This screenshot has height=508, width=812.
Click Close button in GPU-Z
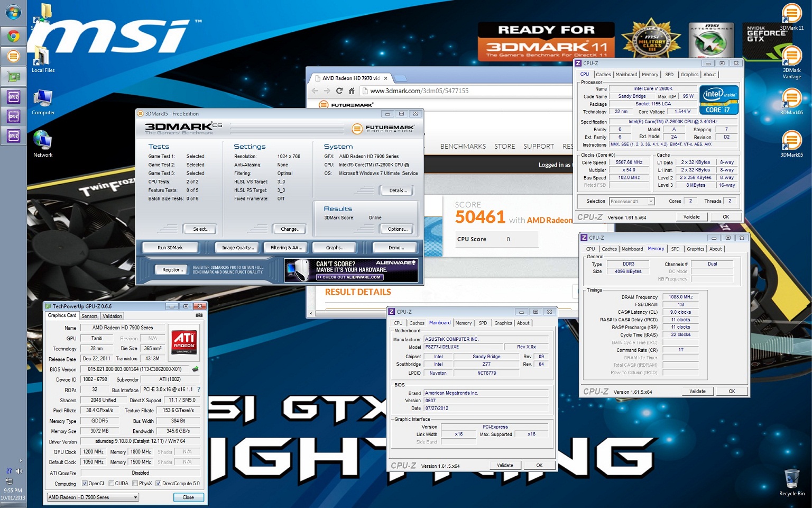pos(188,497)
